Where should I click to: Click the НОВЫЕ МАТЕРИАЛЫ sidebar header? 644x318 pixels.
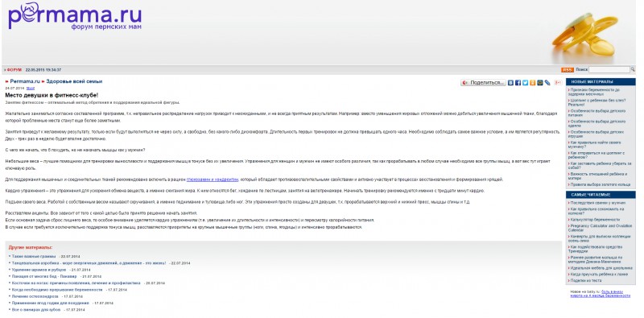click(x=601, y=82)
